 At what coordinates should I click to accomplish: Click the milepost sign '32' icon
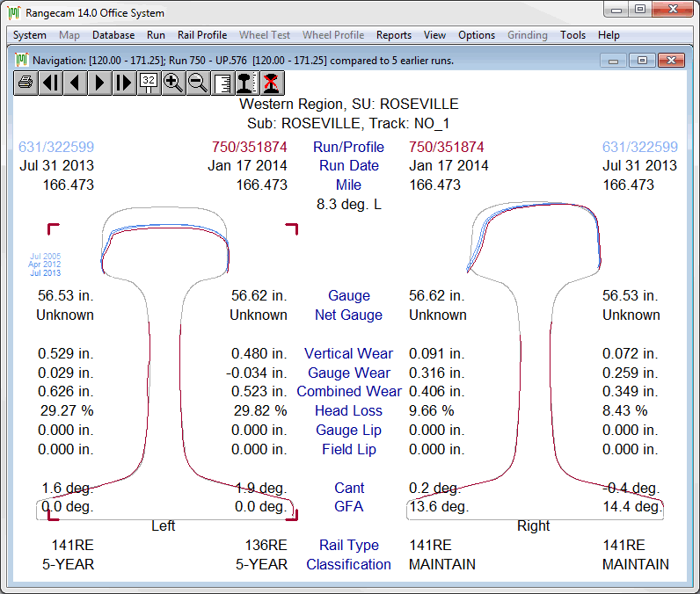pos(149,83)
